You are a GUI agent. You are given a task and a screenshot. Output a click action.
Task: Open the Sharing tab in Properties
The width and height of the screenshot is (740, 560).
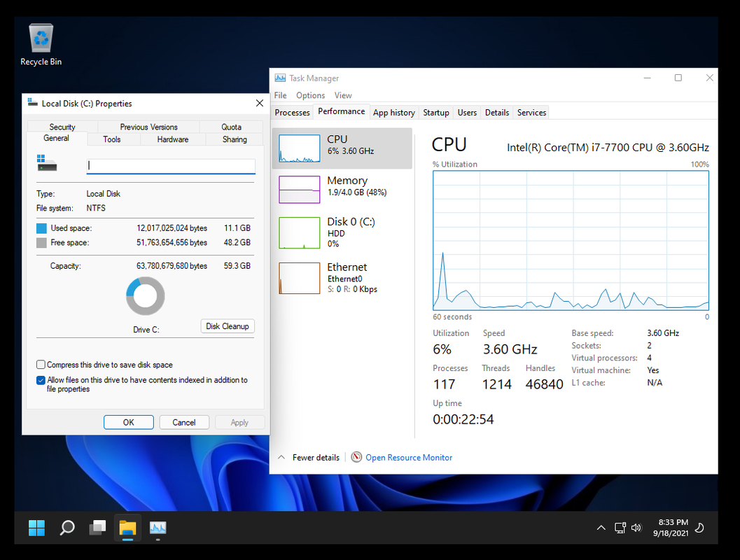pyautogui.click(x=235, y=139)
